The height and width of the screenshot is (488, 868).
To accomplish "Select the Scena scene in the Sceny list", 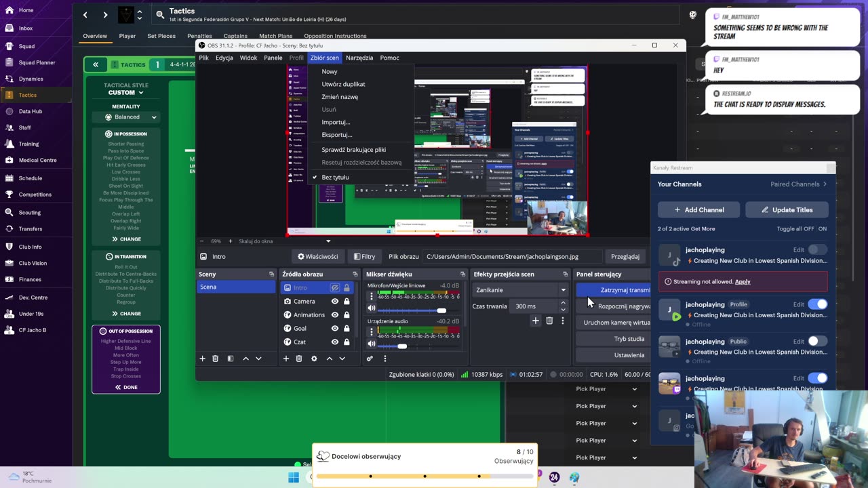I will coord(236,287).
